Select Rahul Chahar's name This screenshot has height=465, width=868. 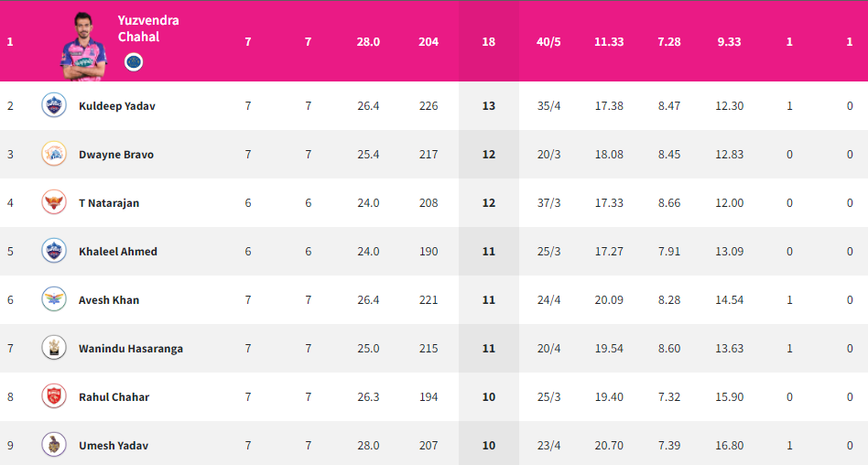114,397
